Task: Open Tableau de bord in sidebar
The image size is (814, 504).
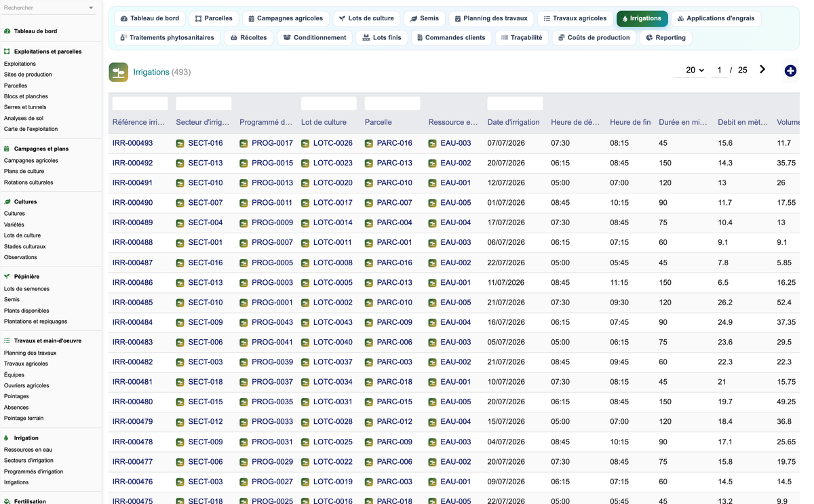Action: click(35, 31)
